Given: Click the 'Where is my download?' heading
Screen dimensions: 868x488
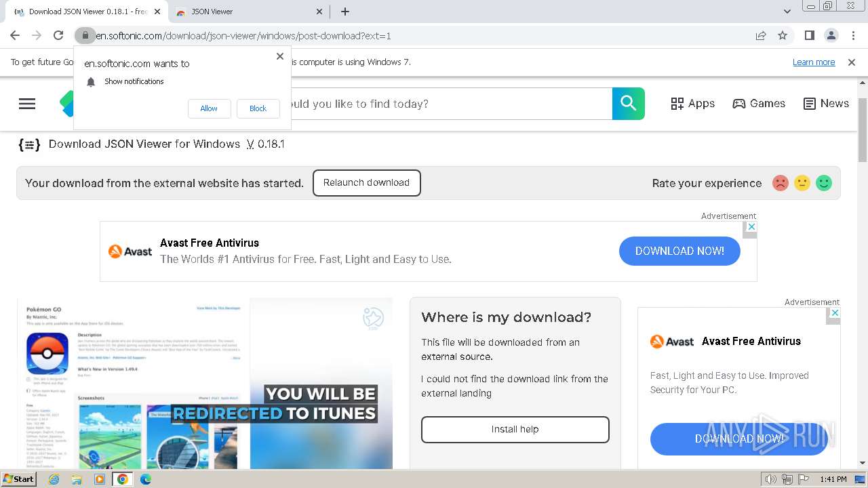Looking at the screenshot, I should tap(506, 317).
